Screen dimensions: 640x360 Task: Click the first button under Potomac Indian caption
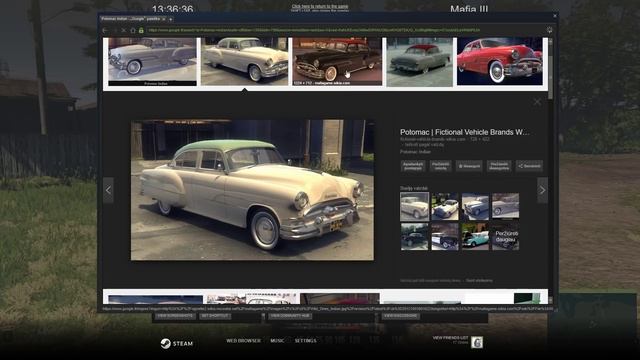click(413, 166)
